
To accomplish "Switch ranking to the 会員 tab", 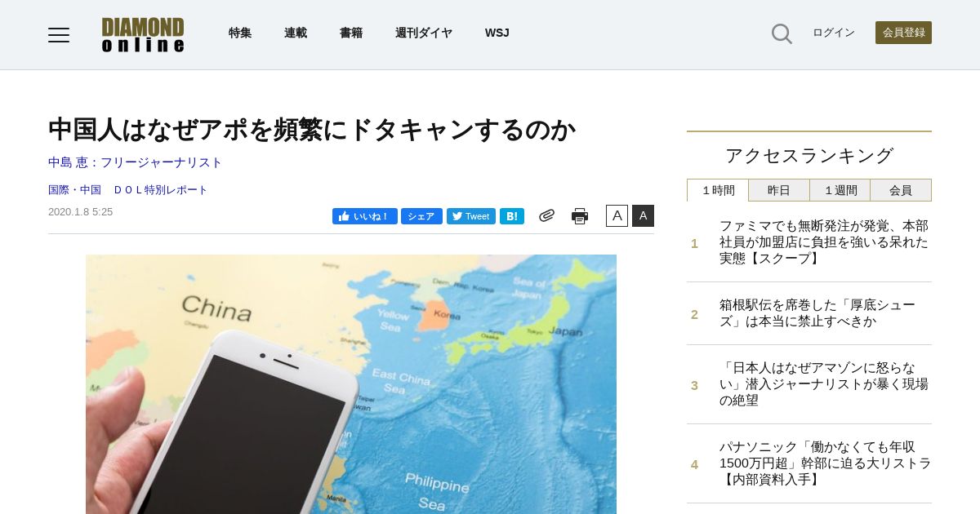I will pyautogui.click(x=901, y=190).
